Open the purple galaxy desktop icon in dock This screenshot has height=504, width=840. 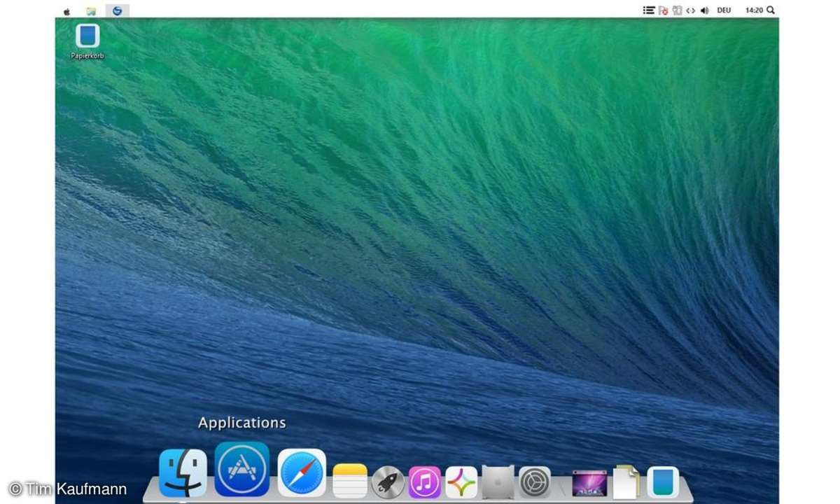pos(589,483)
